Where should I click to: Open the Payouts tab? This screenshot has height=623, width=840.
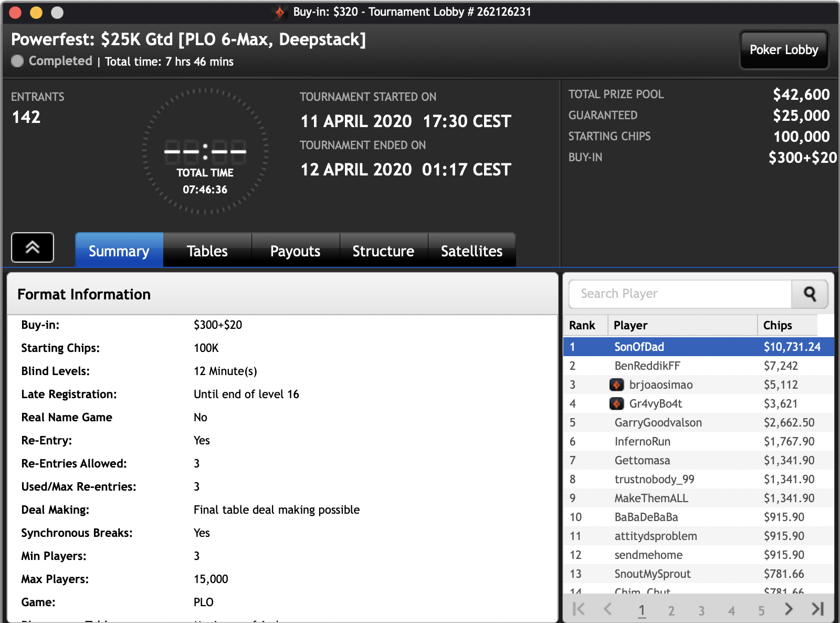[295, 251]
